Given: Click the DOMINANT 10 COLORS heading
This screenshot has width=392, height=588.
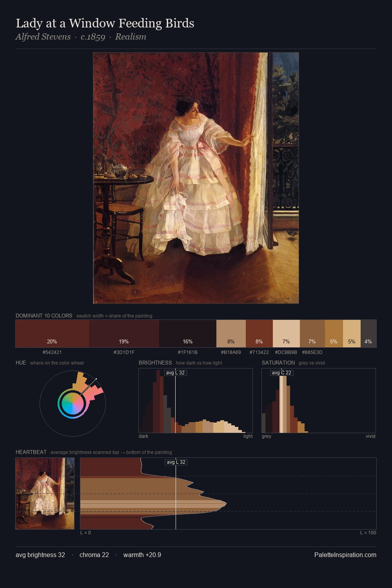Looking at the screenshot, I should [x=44, y=316].
